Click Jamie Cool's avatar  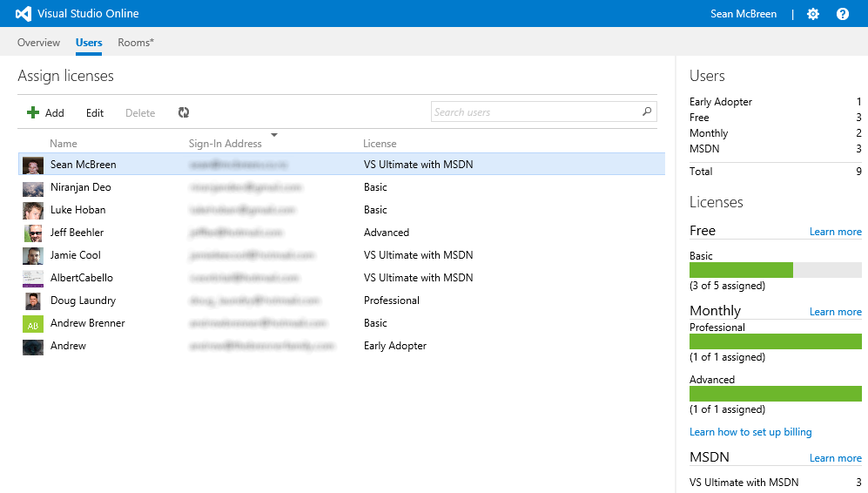coord(33,256)
